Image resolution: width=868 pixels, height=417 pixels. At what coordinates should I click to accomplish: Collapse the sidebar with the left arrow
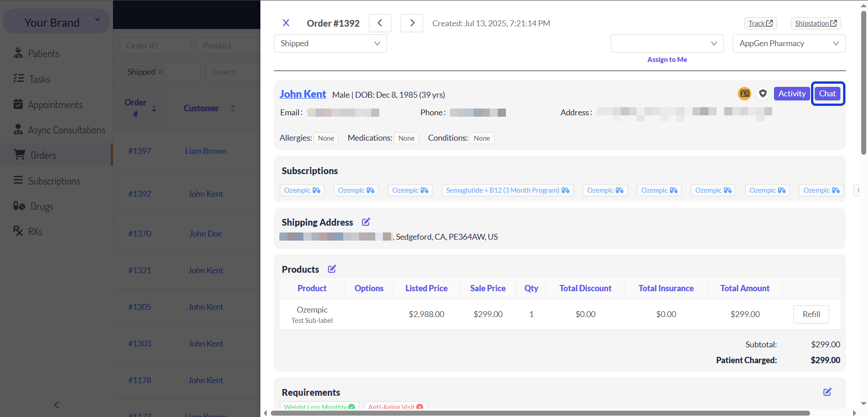point(57,405)
